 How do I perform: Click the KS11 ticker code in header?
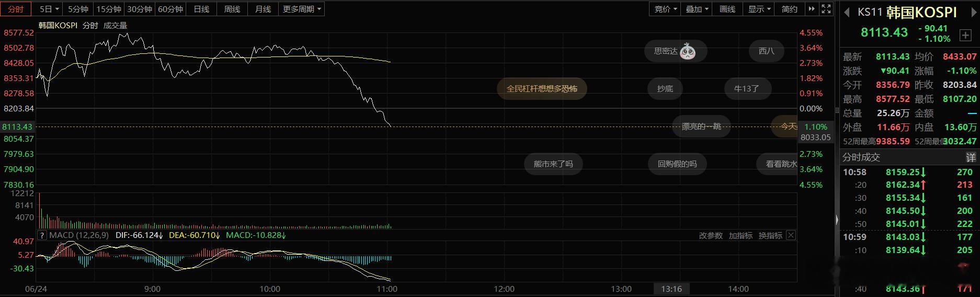pyautogui.click(x=870, y=13)
